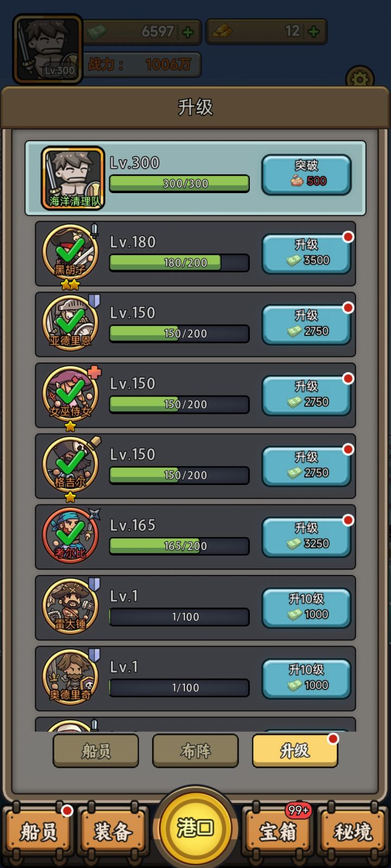Tap 奥德里奇 crew portrait
This screenshot has height=868, width=391.
pos(71,677)
